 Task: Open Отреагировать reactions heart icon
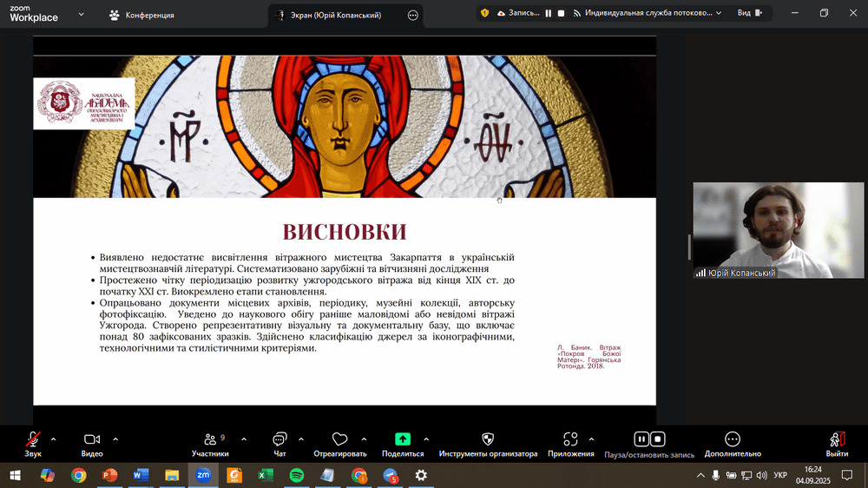click(x=339, y=439)
